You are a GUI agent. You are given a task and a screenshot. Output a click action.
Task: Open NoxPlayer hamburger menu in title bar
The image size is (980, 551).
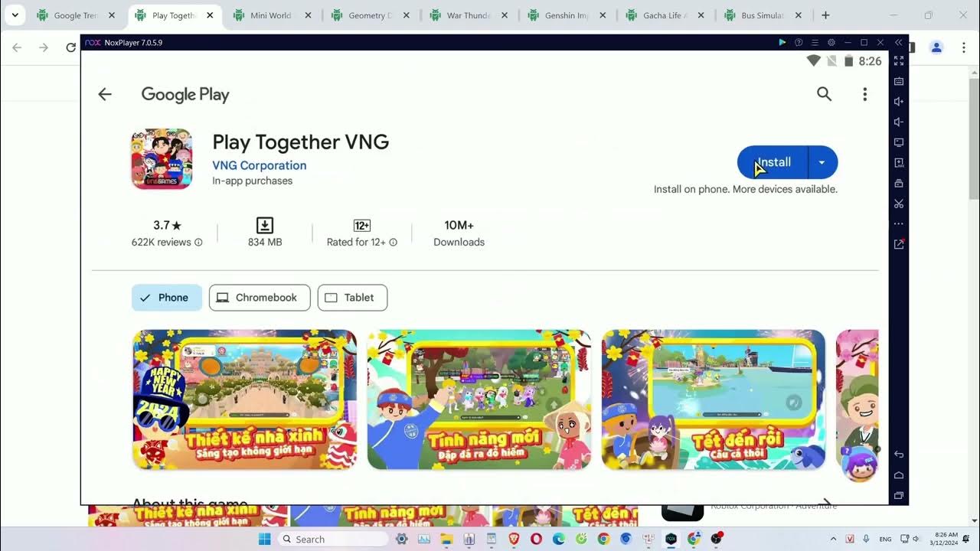tap(815, 43)
